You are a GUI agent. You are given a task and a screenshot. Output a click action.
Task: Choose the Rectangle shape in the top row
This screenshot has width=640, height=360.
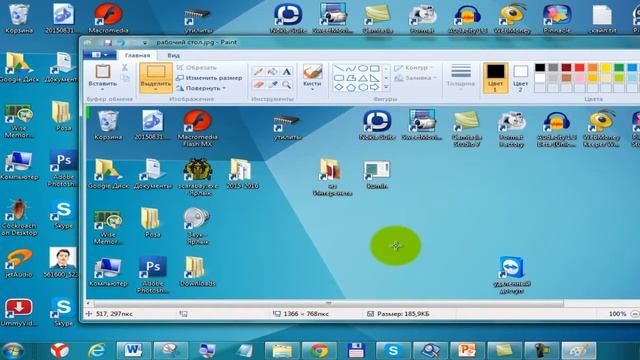pos(374,68)
